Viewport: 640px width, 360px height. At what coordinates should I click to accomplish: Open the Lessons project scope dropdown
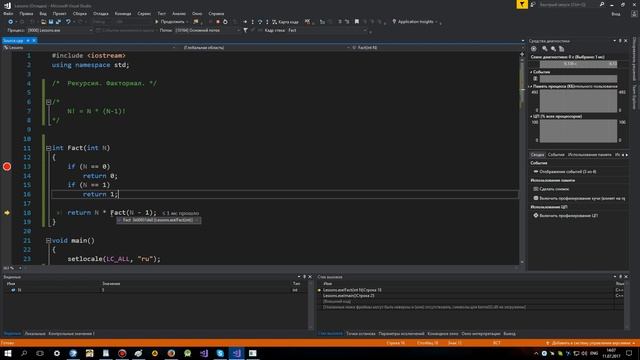click(89, 48)
